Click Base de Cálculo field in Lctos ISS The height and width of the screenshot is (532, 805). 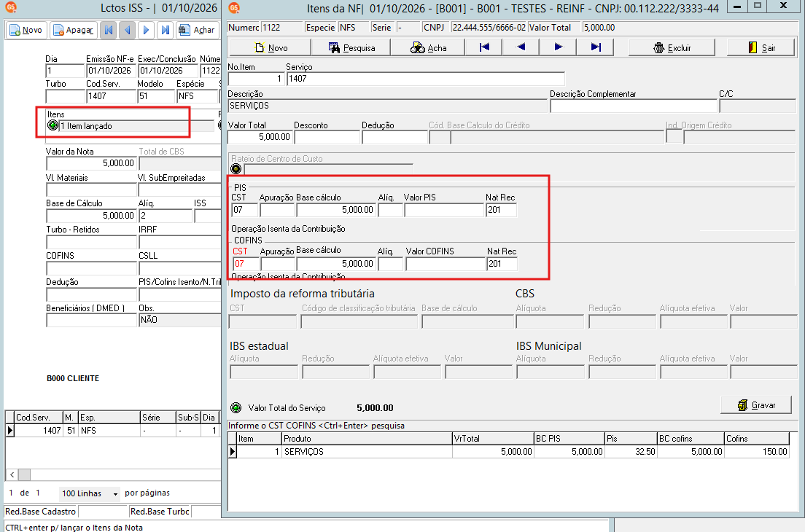click(91, 216)
